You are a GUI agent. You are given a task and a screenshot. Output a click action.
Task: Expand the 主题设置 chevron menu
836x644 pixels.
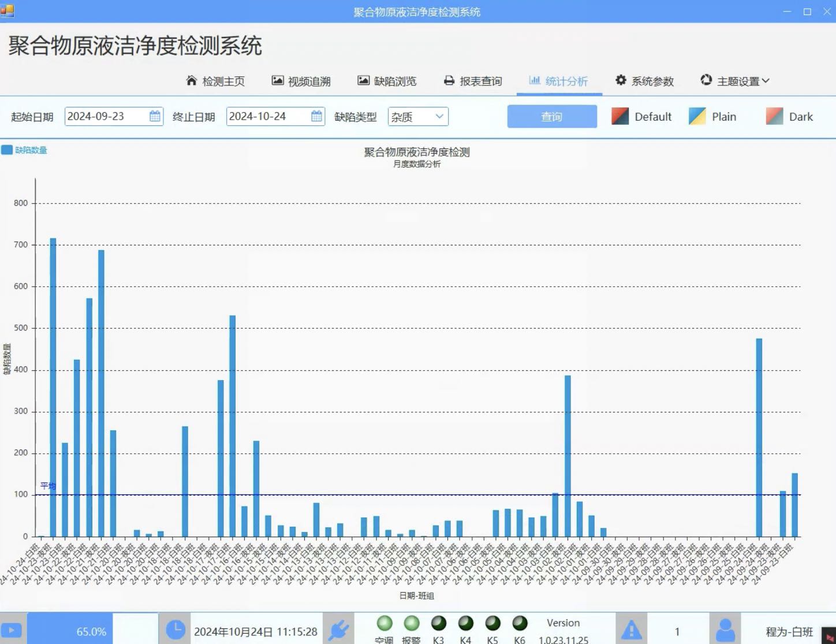tap(767, 80)
